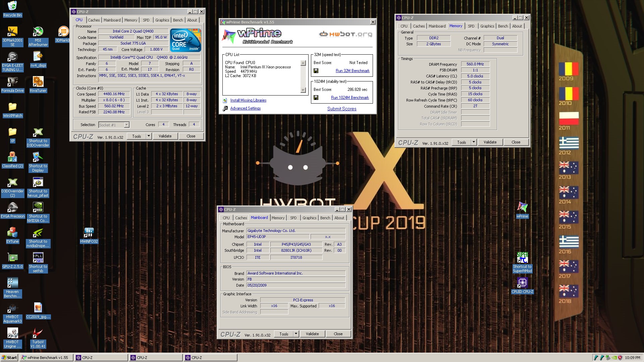This screenshot has width=644, height=362.
Task: Launch EVGA Precision desktop icon
Action: [12, 210]
